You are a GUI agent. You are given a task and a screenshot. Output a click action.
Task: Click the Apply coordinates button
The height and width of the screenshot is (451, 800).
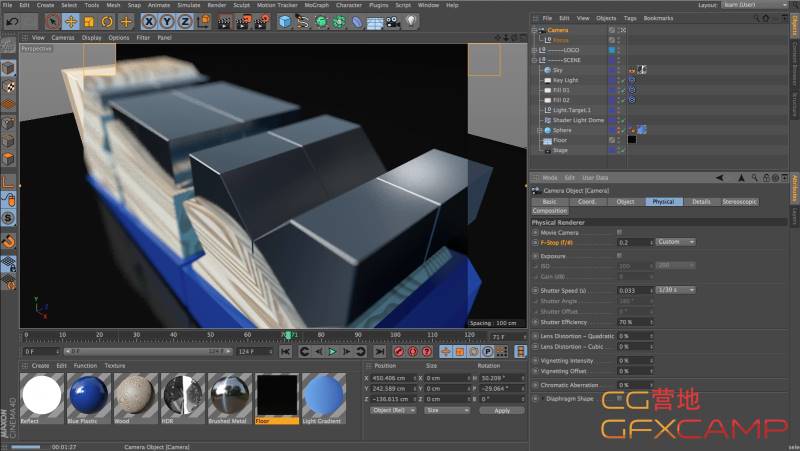tap(502, 410)
